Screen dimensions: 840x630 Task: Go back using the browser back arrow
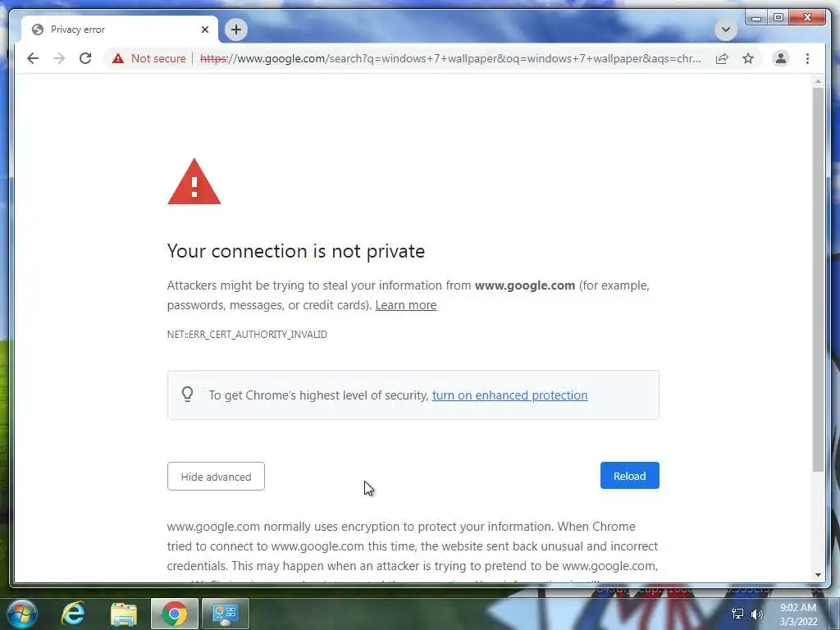coord(33,58)
